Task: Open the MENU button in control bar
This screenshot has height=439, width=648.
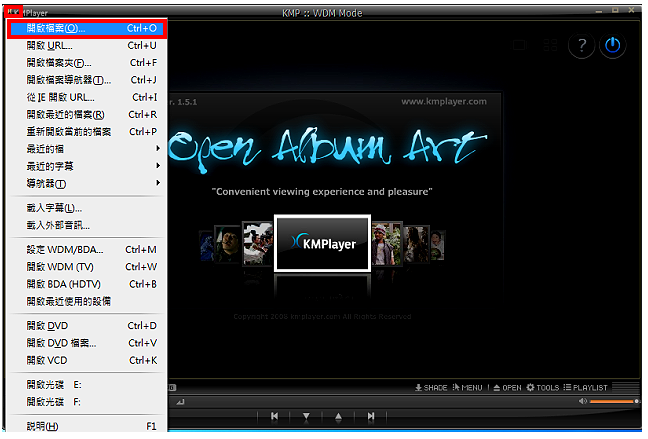Action: point(467,387)
